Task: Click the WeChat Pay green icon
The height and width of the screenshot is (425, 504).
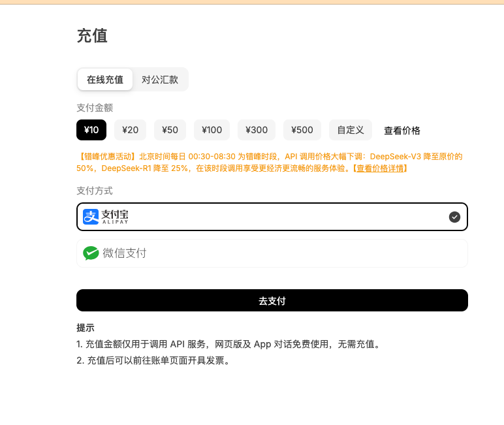Action: pos(91,253)
